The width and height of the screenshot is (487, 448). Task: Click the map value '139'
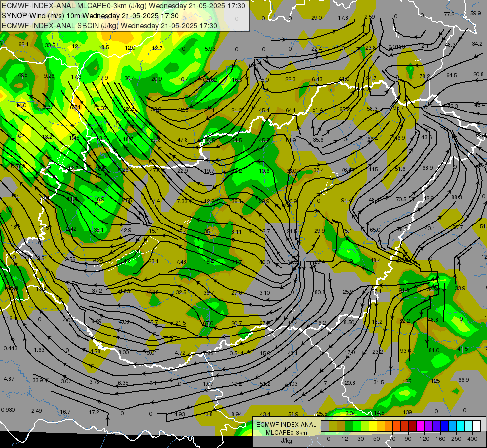coord(407,412)
